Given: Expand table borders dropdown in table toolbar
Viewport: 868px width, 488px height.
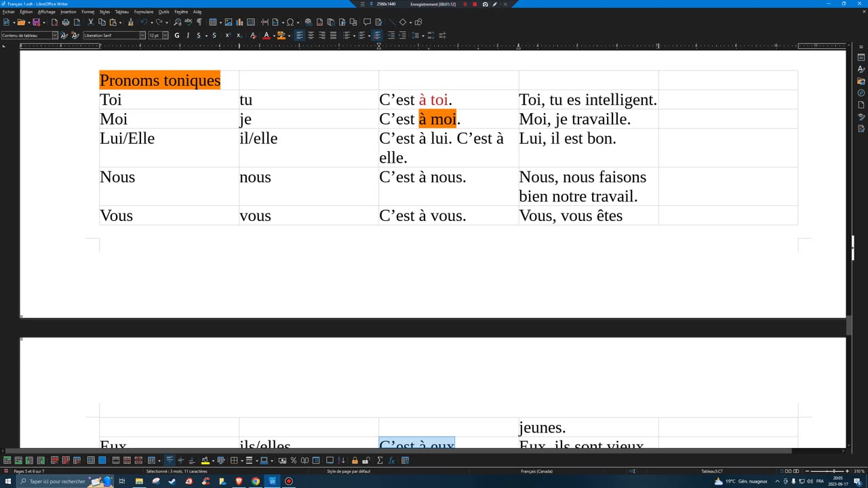Looking at the screenshot, I should 241,460.
